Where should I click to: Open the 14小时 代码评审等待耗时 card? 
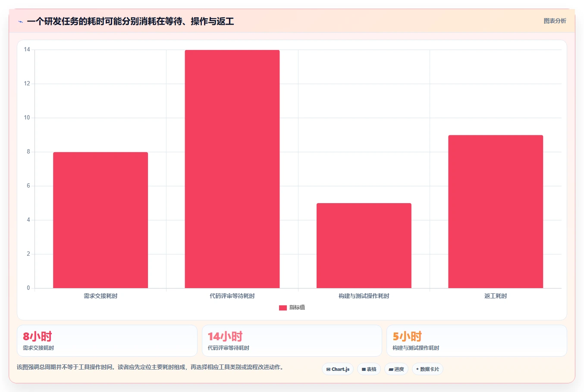[x=292, y=341]
